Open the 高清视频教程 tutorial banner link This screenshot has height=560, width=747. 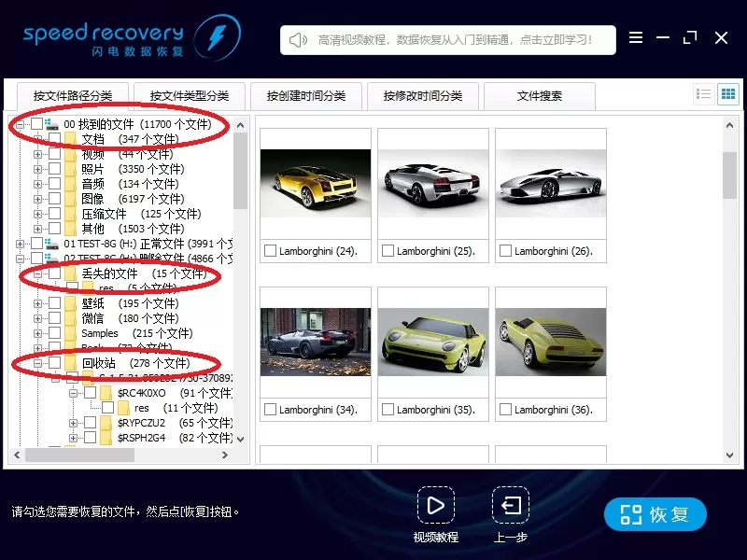455,40
